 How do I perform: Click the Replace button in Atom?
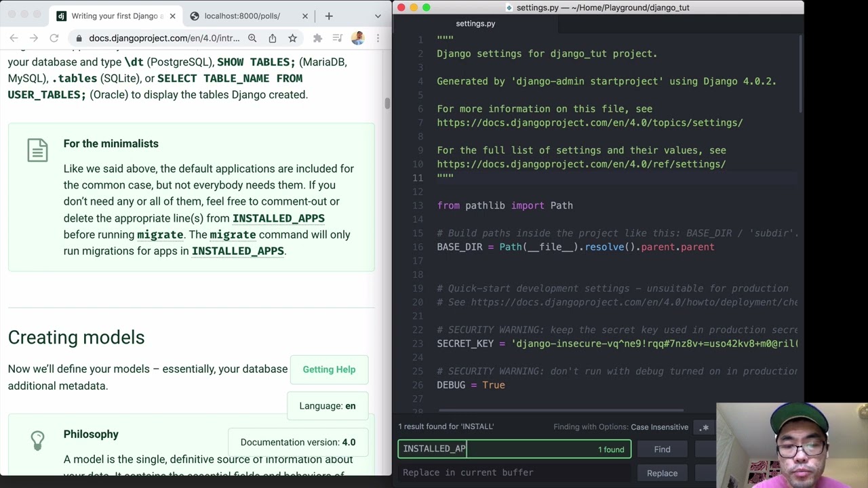point(662,473)
